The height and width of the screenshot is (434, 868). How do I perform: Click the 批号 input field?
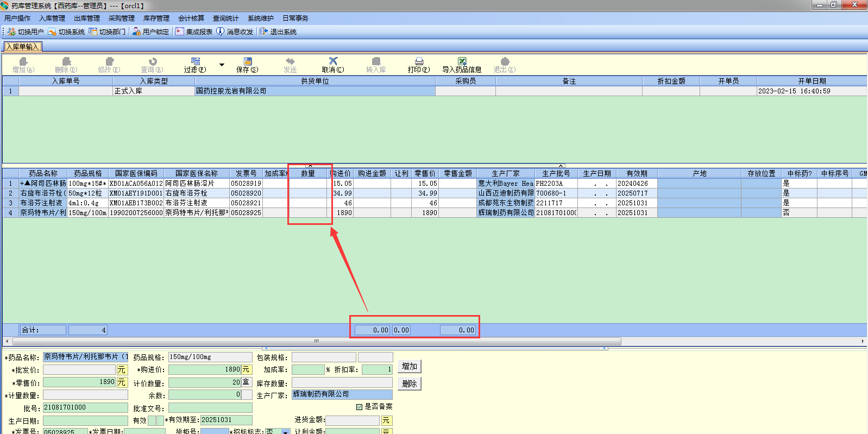tap(86, 407)
